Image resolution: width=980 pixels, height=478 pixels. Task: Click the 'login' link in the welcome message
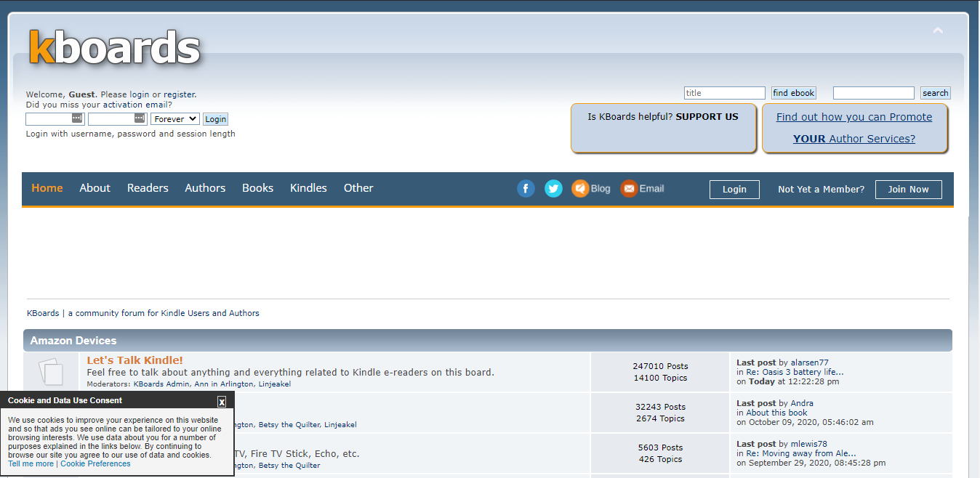140,94
